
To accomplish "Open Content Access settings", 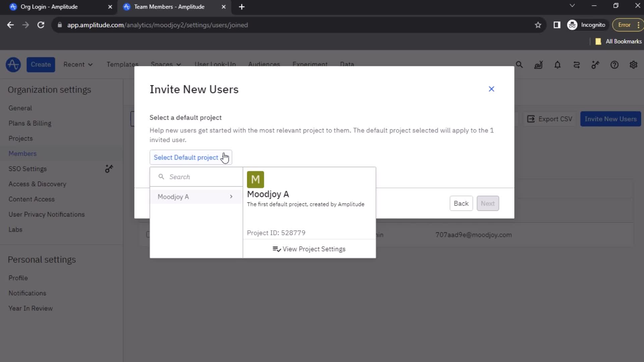I will (32, 199).
